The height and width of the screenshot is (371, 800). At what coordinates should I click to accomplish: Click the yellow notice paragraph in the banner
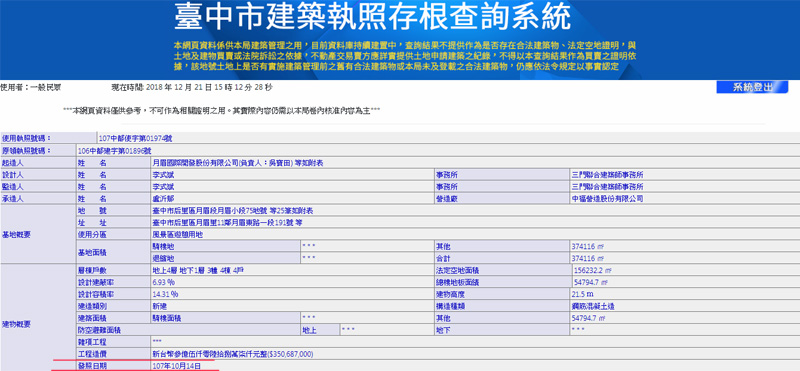point(405,56)
